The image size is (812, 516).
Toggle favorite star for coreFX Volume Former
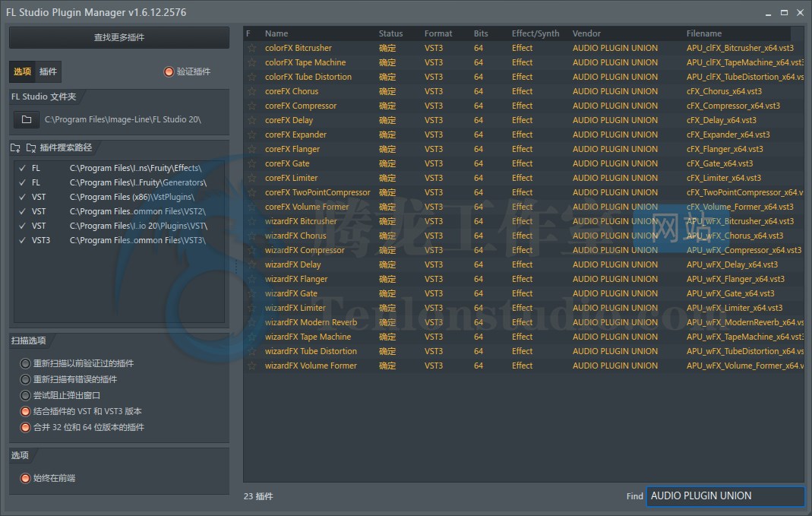click(251, 207)
